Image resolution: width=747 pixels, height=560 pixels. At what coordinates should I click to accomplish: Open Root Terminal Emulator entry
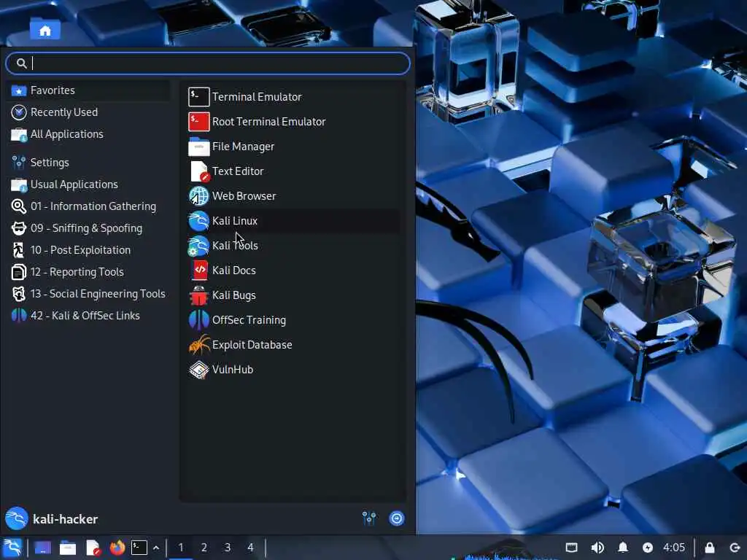click(x=293, y=122)
